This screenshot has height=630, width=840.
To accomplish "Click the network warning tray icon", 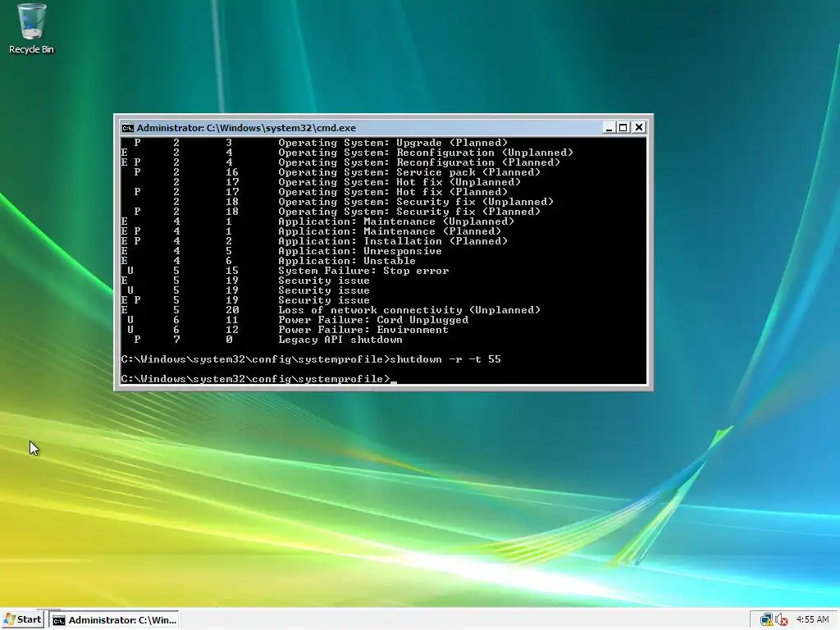I will click(767, 620).
